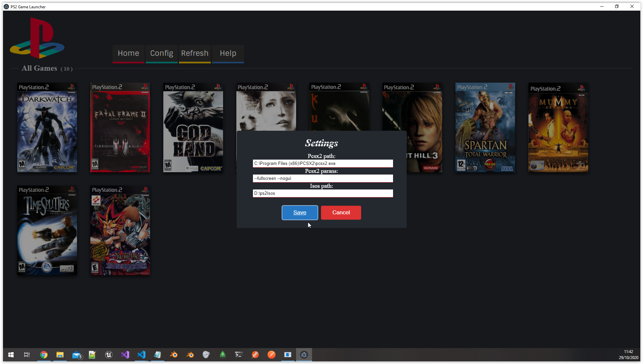Click the PlayStation logo icon
Viewport: 643px width, 364px height.
pyautogui.click(x=37, y=38)
